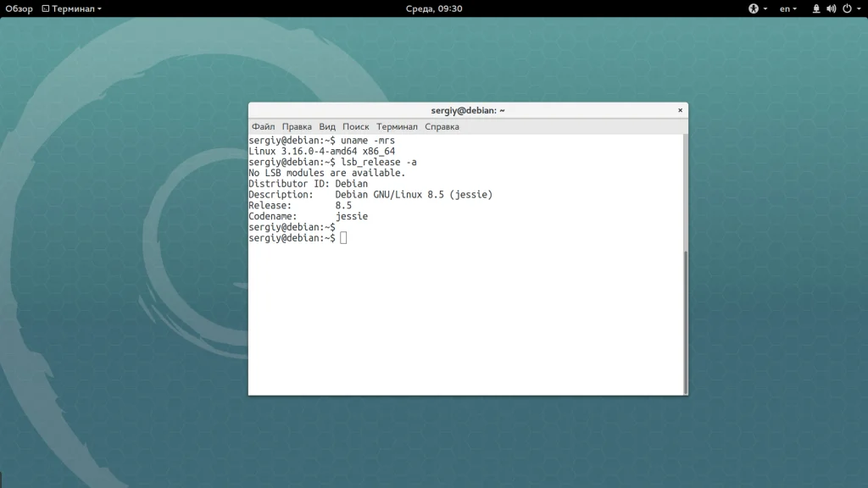
Task: Expand the accessibility menu arrow
Action: click(x=765, y=8)
